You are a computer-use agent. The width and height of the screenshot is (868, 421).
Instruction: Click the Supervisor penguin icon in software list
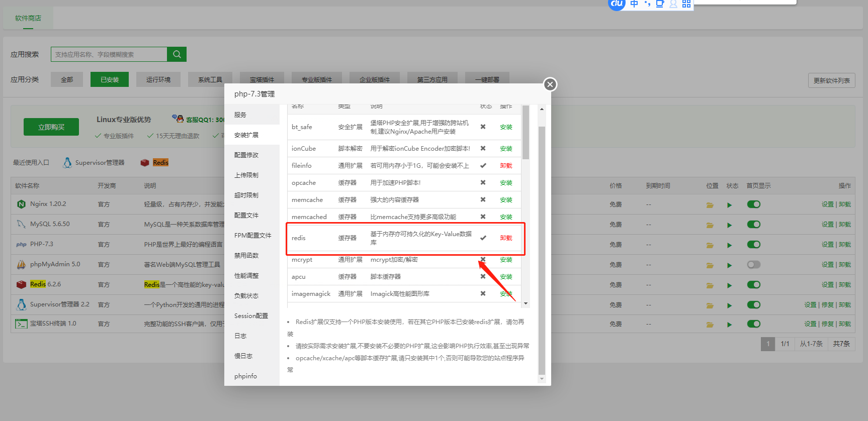[x=21, y=304]
